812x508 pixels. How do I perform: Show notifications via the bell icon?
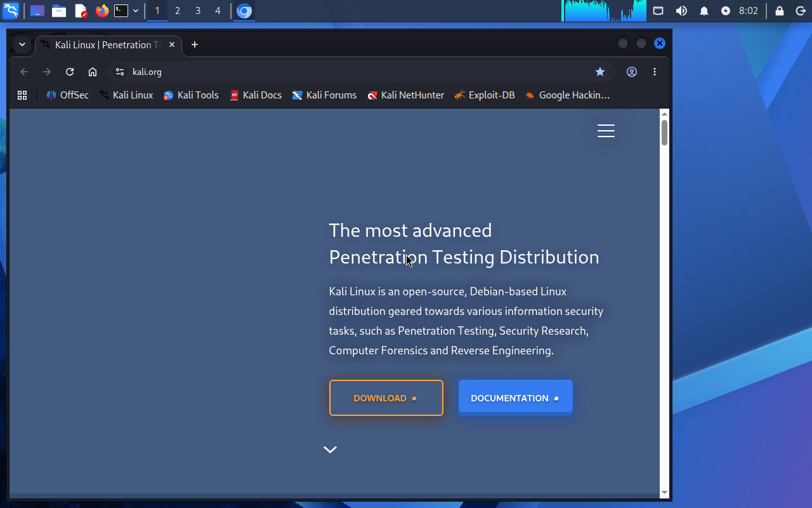704,11
